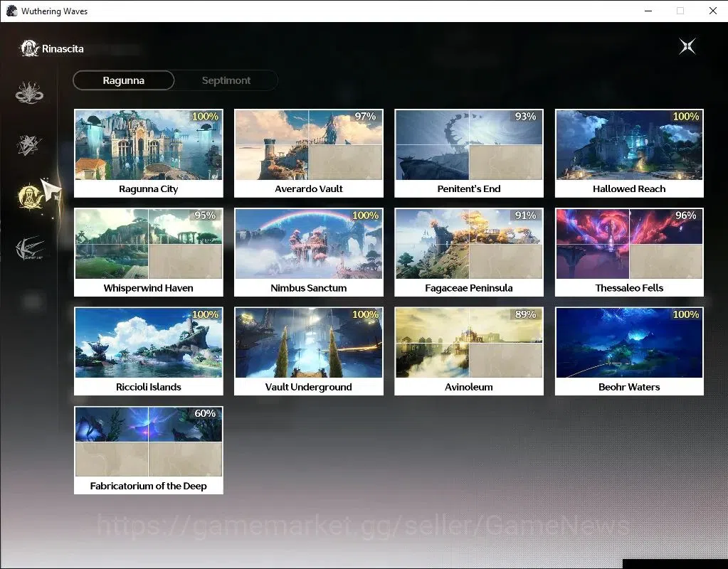Switch to the Septimont tab
Image resolution: width=728 pixels, height=569 pixels.
point(226,80)
